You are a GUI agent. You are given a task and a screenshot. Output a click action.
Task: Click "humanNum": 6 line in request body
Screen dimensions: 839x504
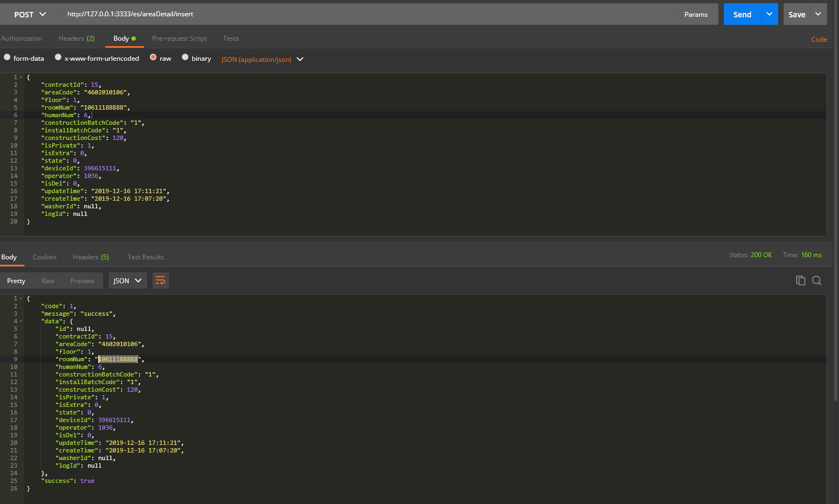(x=66, y=115)
